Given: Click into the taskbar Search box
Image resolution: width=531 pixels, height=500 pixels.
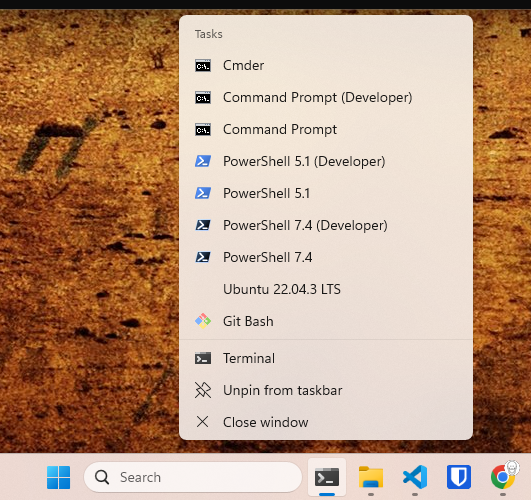Looking at the screenshot, I should click(193, 477).
